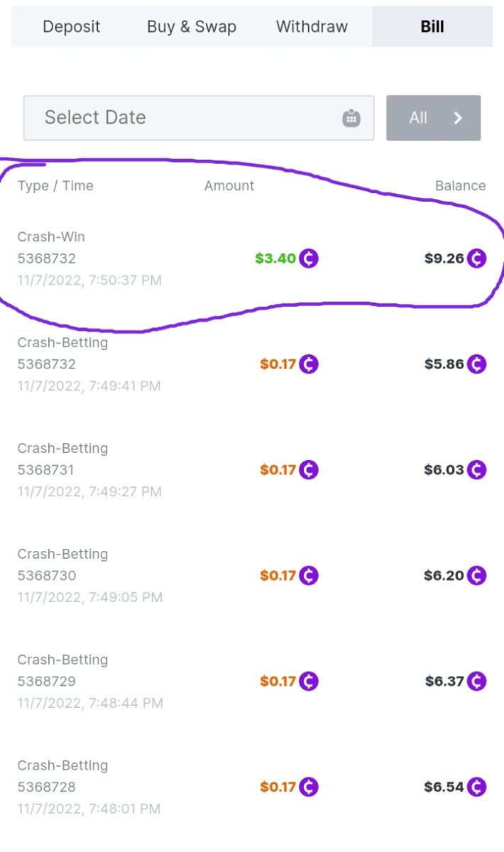Click the $3.40 green win amount
Image resolution: width=504 pixels, height=852 pixels.
[275, 258]
